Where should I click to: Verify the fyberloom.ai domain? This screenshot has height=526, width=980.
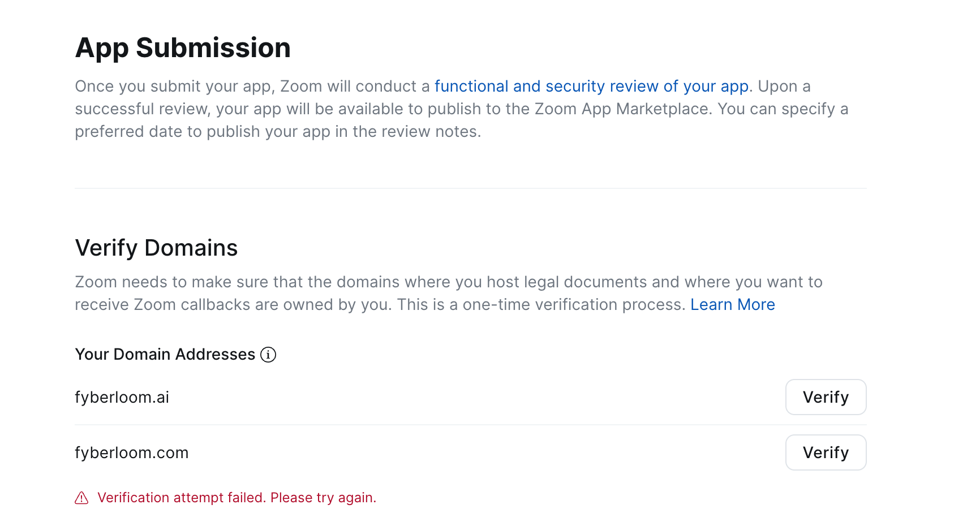coord(826,397)
